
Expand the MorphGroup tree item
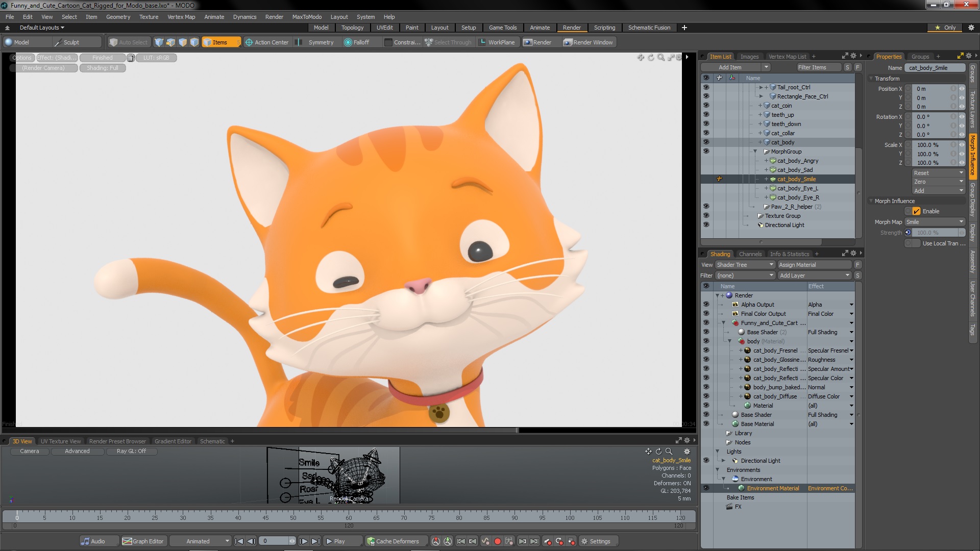click(x=756, y=151)
